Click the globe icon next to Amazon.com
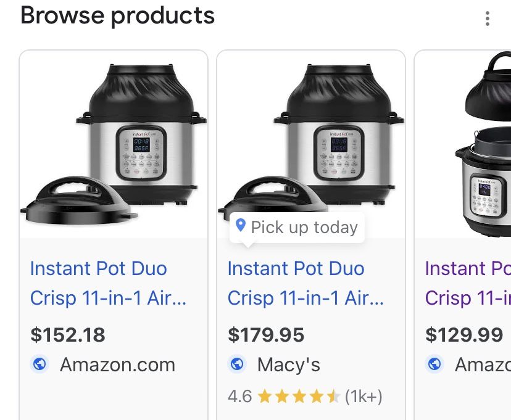511x420 pixels. click(39, 364)
